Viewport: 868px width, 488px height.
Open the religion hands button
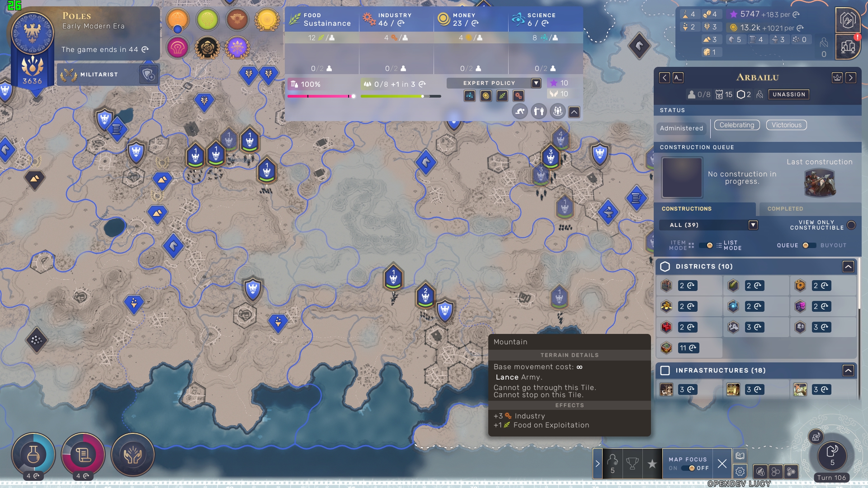pos(132,455)
